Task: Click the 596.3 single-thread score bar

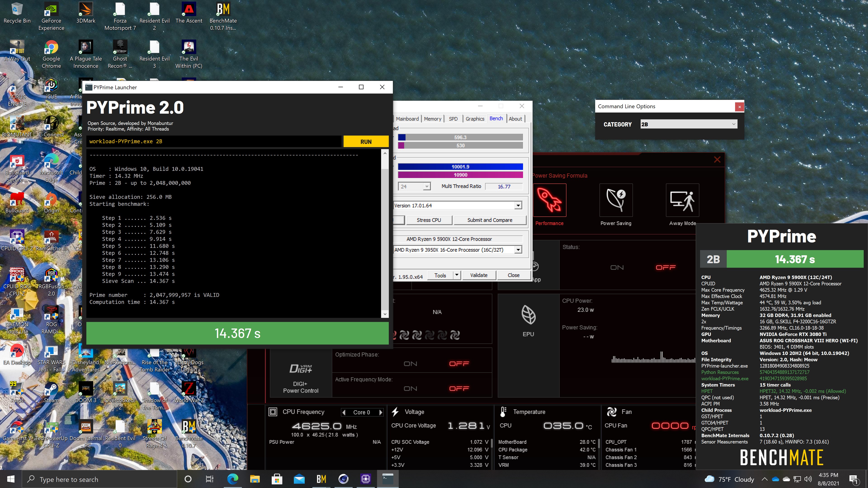Action: [x=460, y=137]
